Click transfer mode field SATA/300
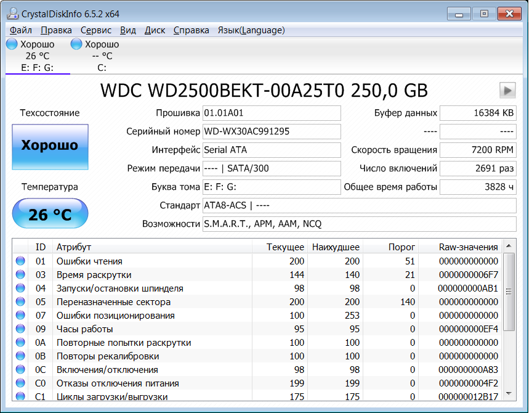 [272, 168]
